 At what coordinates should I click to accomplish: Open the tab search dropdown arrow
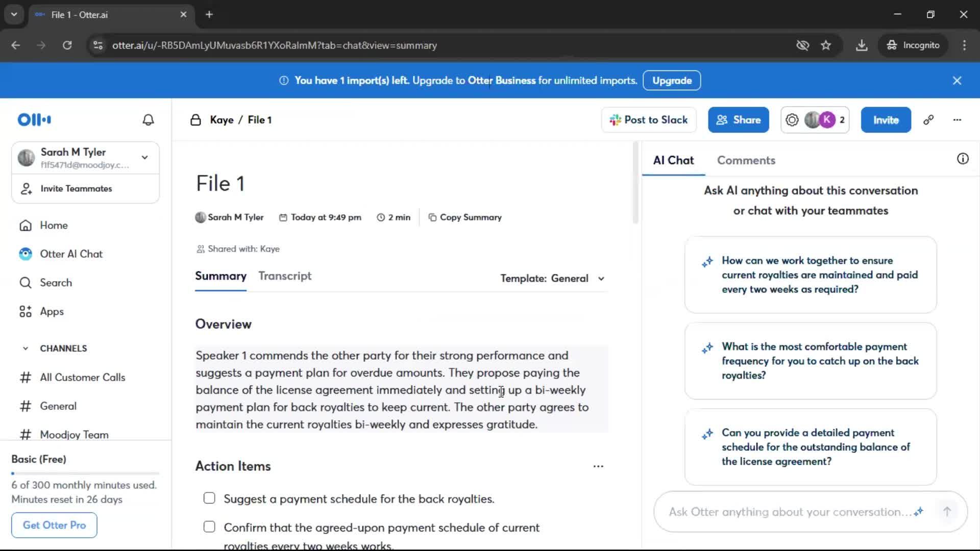click(14, 14)
